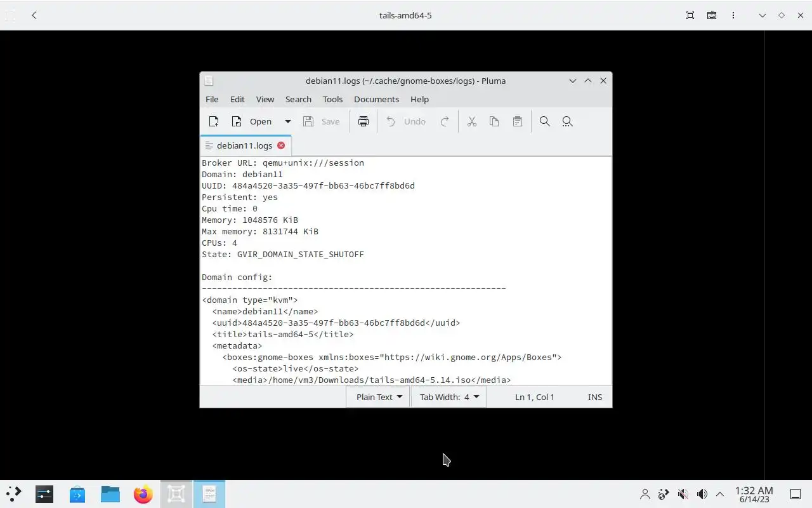
Task: Open the file manager from taskbar
Action: pos(110,494)
